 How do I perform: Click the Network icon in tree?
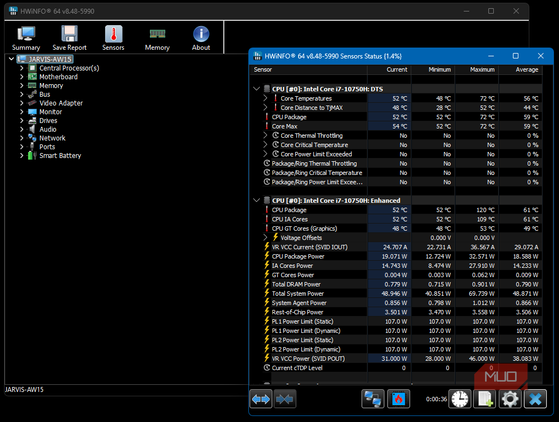32,138
